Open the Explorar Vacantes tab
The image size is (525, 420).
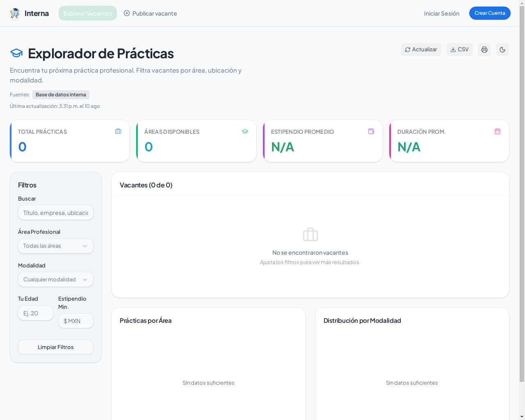88,13
